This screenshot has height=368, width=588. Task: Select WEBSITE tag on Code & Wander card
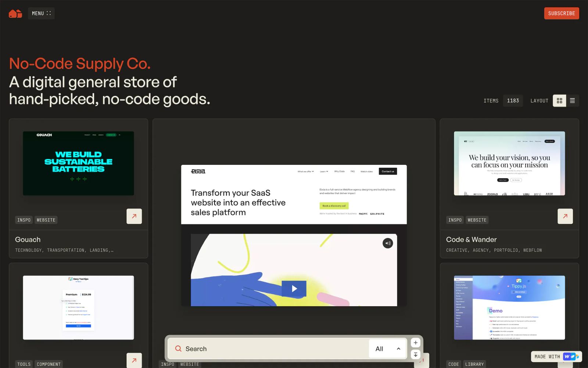(477, 220)
